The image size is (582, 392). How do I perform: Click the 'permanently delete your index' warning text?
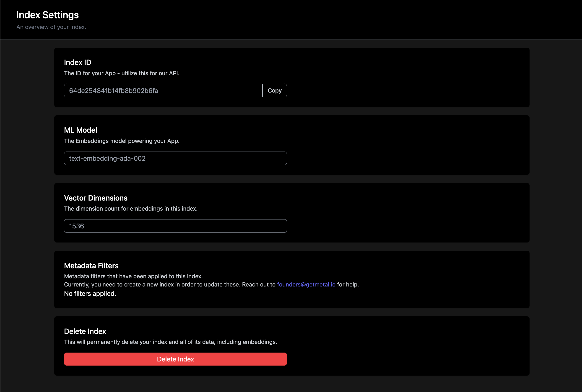[170, 342]
